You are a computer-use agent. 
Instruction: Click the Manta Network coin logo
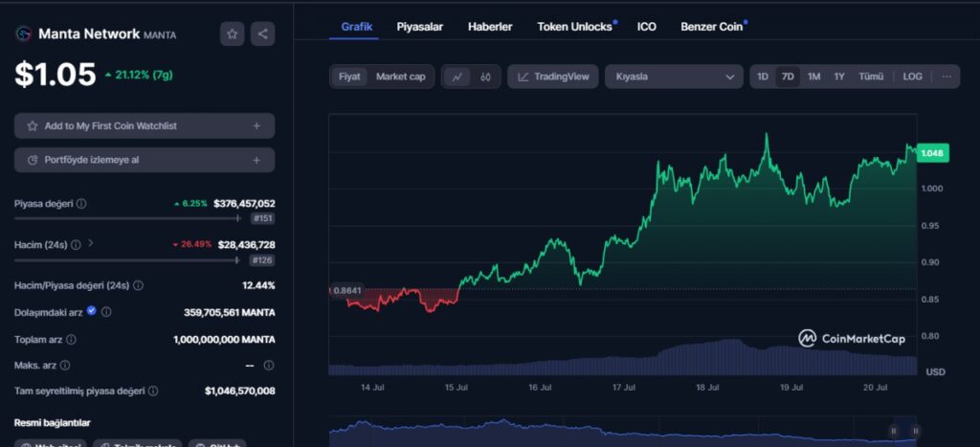(24, 34)
